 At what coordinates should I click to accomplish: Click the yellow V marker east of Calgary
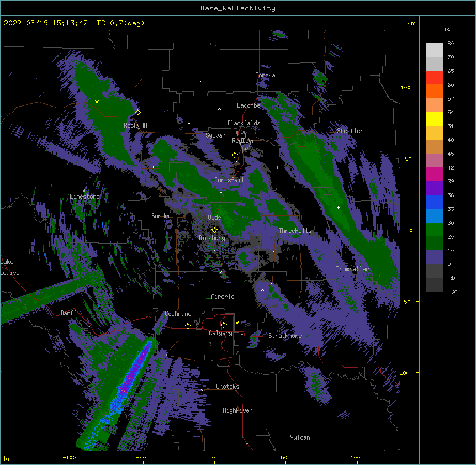[237, 323]
